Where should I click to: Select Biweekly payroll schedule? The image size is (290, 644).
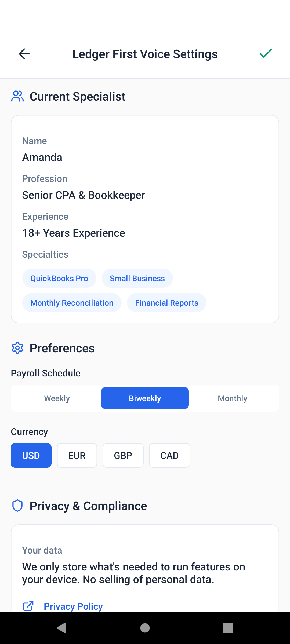point(145,398)
